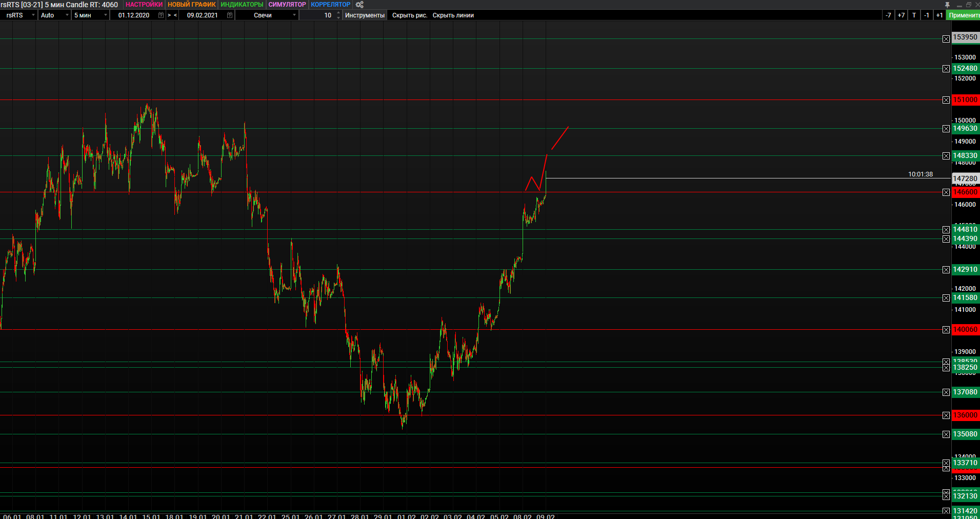
Task: Click the Инструменты button
Action: click(365, 15)
